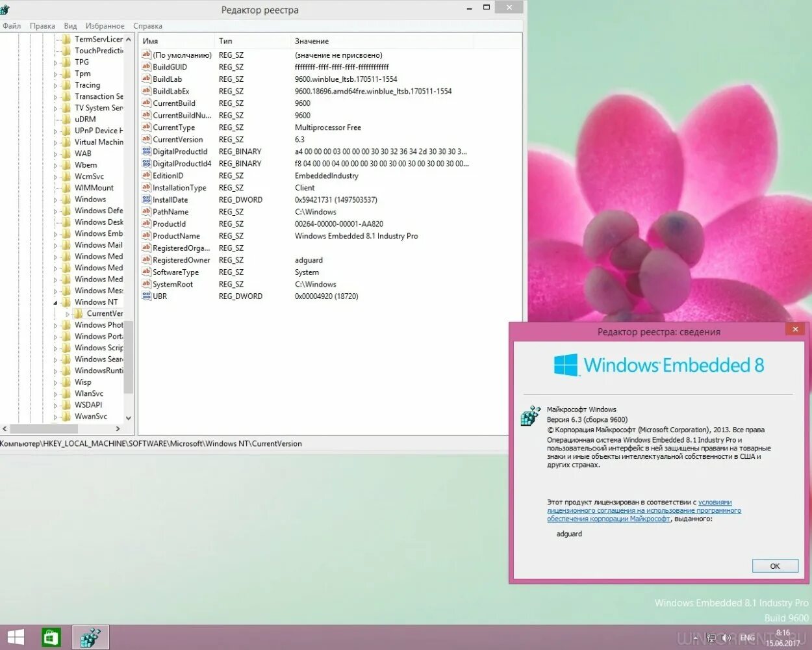Expand the Wbem tree node

click(56, 166)
